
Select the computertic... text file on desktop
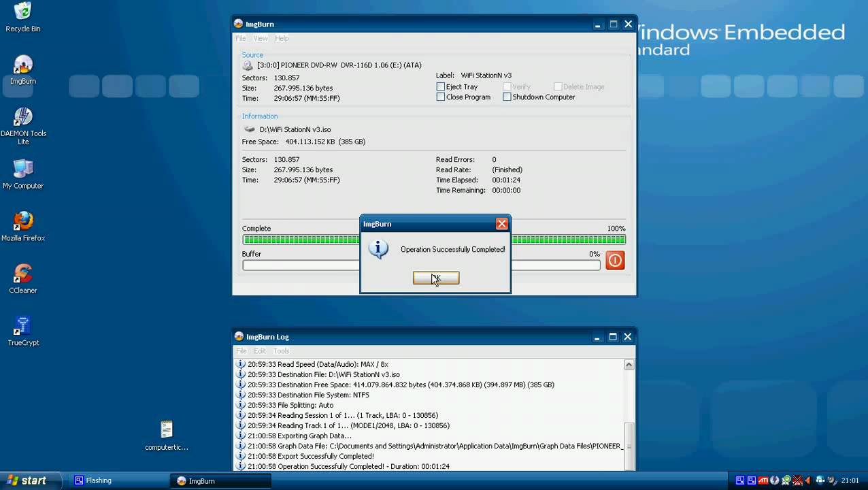tap(167, 436)
